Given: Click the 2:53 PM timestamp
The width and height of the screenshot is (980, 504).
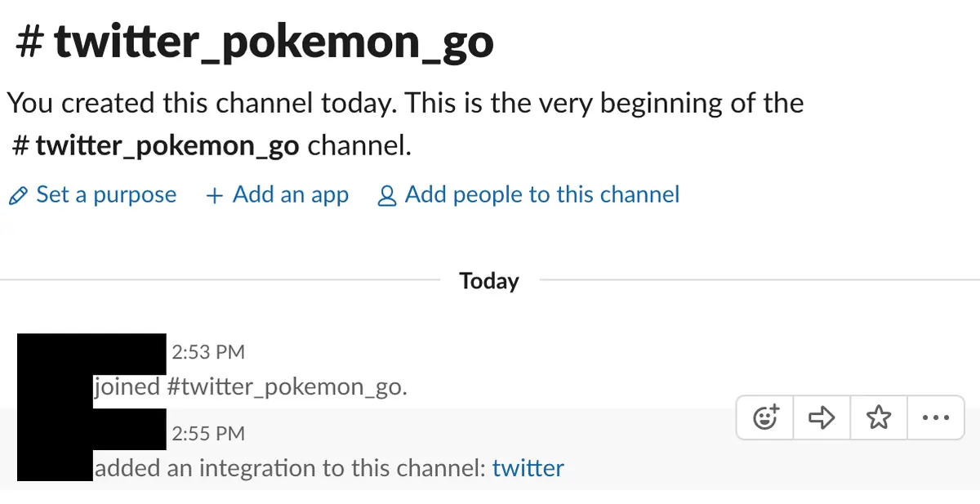Looking at the screenshot, I should [208, 352].
